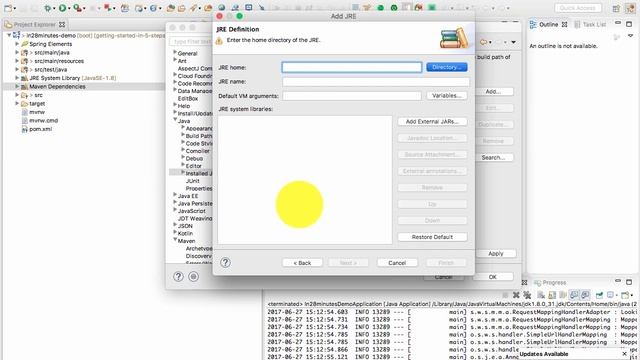640x360 pixels.
Task: Click the JRE home input field
Action: tap(352, 67)
